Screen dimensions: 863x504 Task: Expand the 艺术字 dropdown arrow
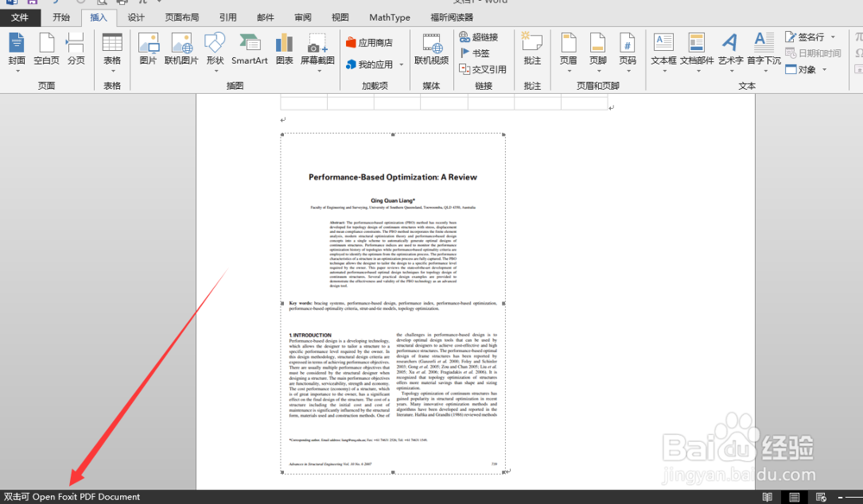(x=731, y=71)
